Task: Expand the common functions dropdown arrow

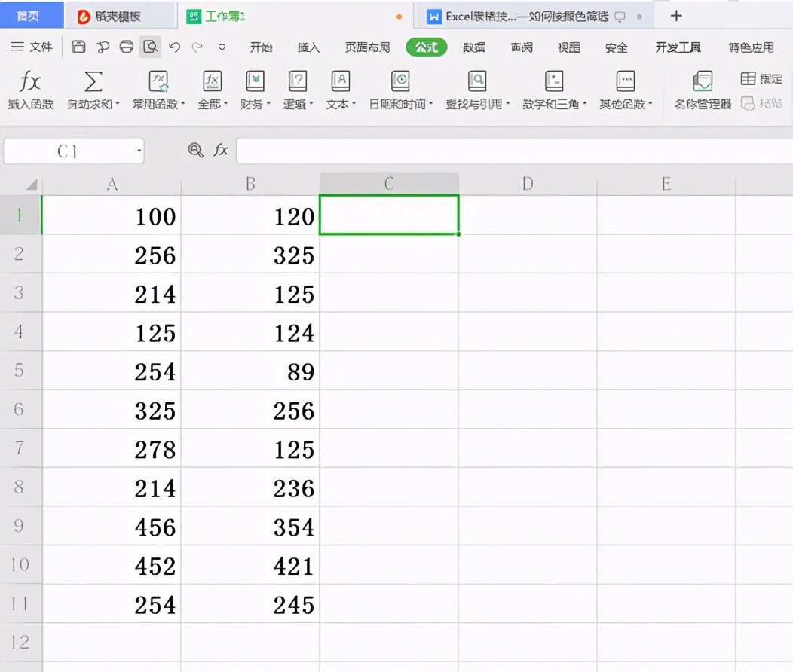Action: pyautogui.click(x=183, y=103)
